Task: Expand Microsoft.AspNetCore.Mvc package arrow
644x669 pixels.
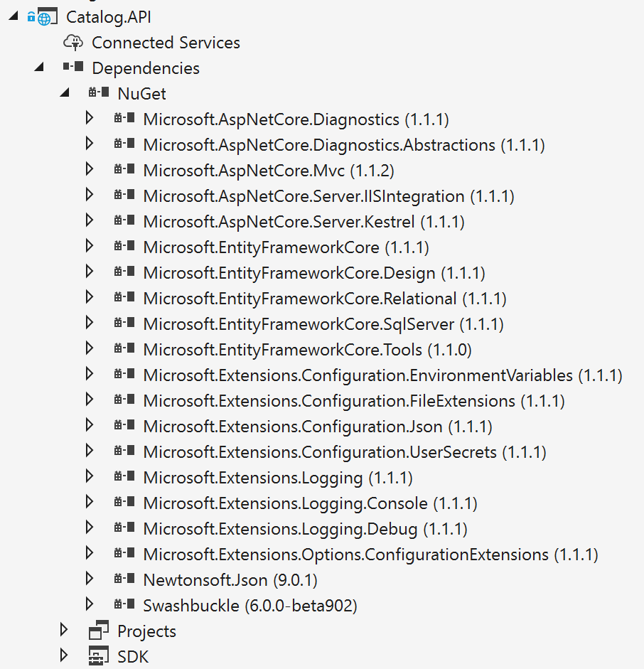Action: click(90, 170)
